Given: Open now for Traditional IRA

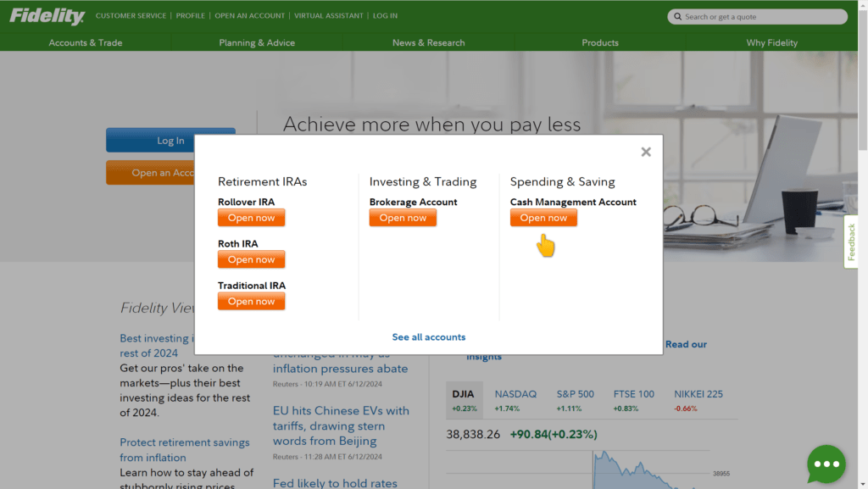Looking at the screenshot, I should point(251,302).
